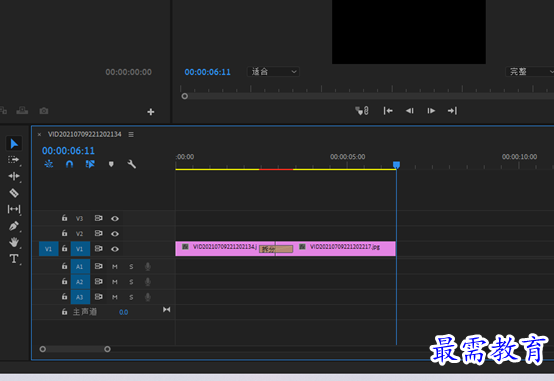Viewport: 554px width, 381px height.
Task: Click the left handle of timeline zoom scrollbar
Action: click(x=43, y=349)
